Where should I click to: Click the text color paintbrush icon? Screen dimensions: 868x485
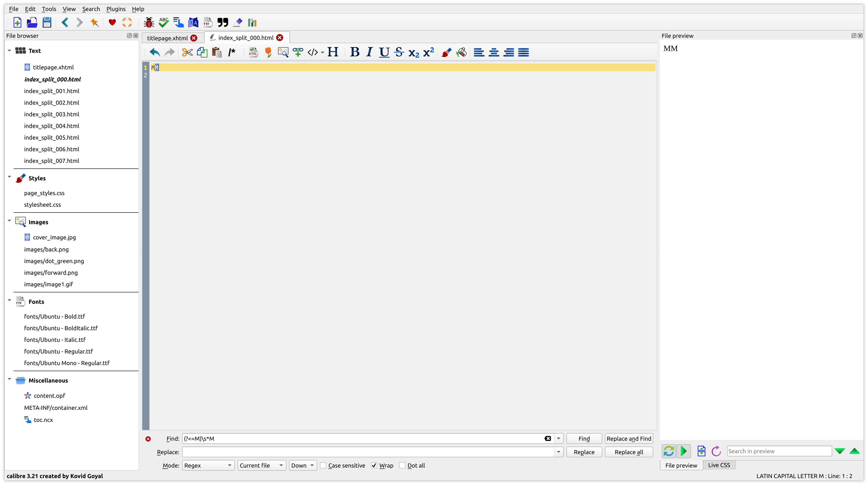click(446, 52)
